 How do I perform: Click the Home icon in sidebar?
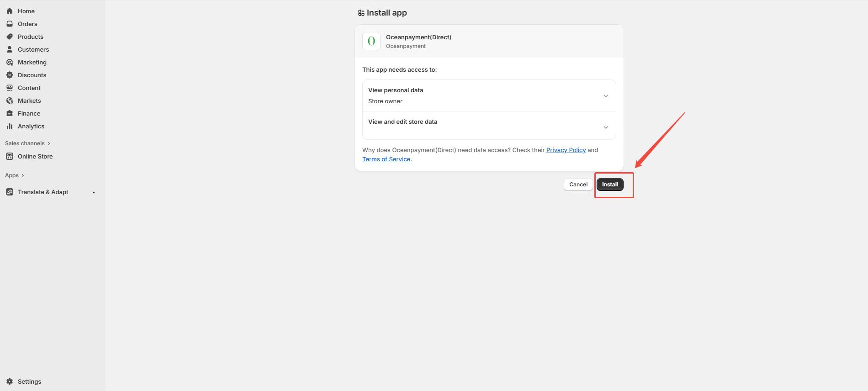[10, 11]
